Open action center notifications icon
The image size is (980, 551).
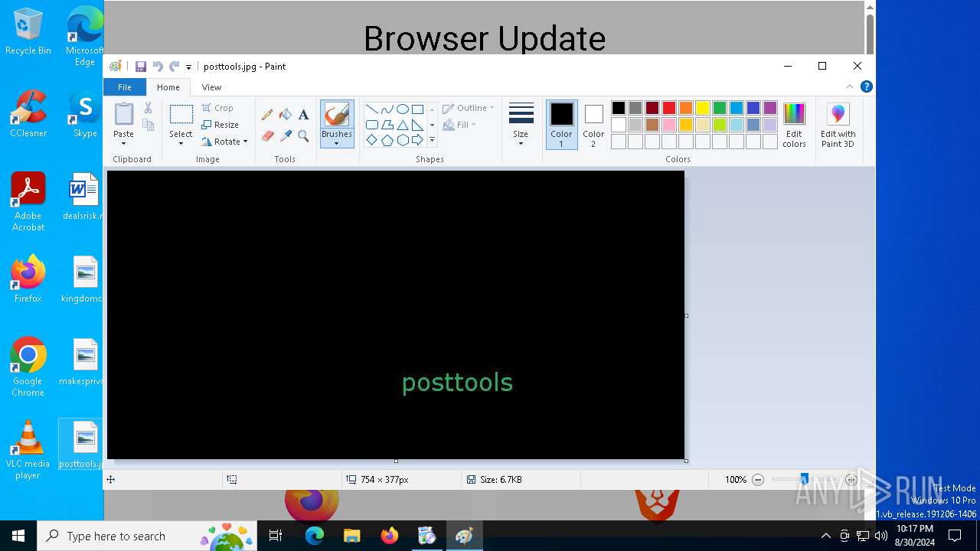pyautogui.click(x=955, y=536)
